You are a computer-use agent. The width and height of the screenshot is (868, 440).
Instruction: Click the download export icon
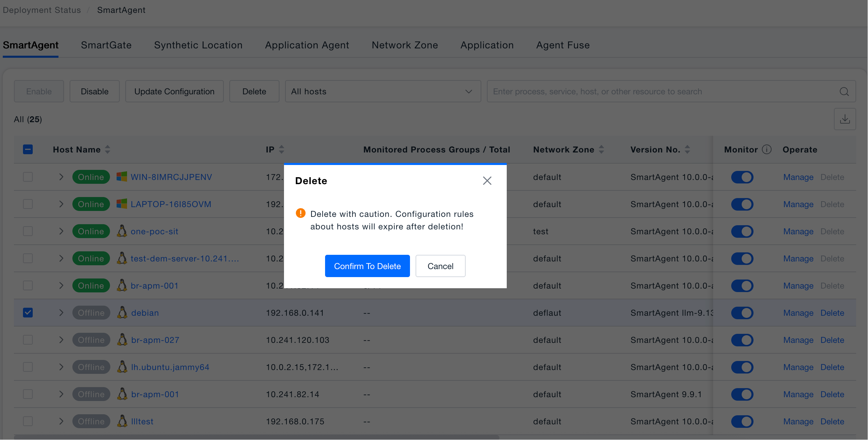[845, 119]
